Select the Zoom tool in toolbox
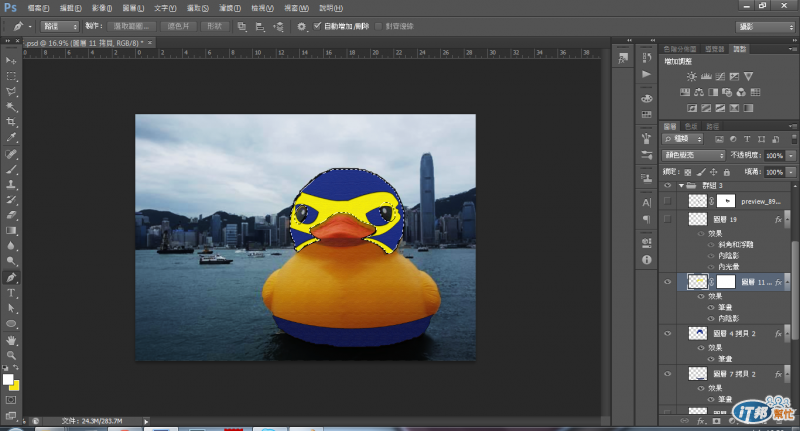800x431 pixels. (x=11, y=356)
